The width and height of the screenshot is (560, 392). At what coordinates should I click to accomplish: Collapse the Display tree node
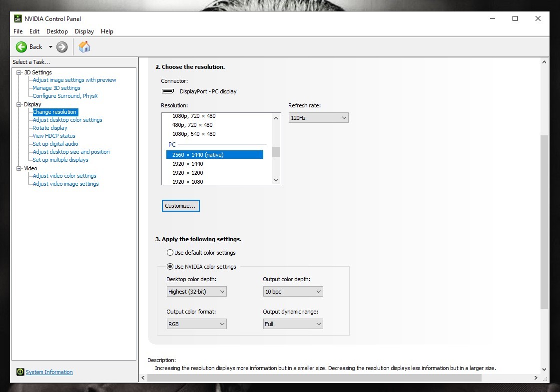[18, 104]
